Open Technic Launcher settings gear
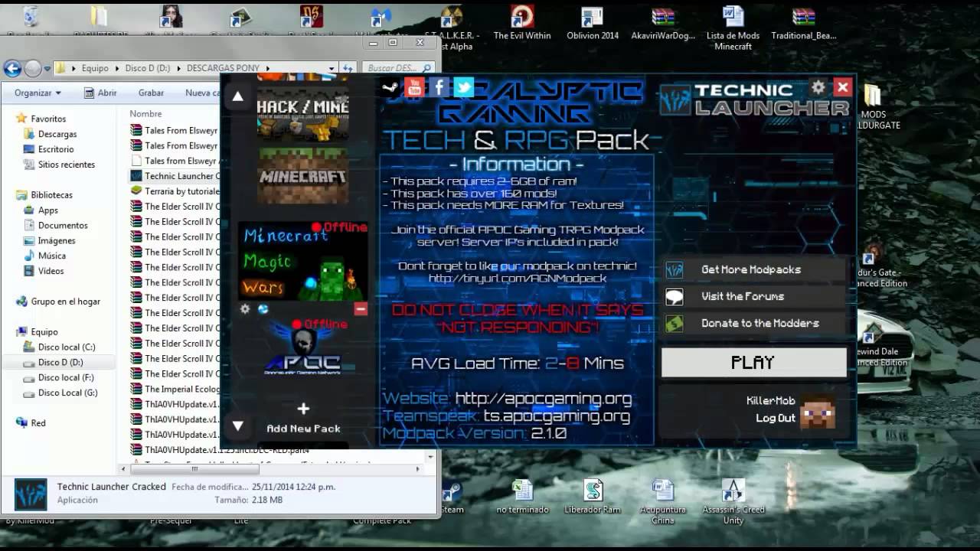The height and width of the screenshot is (551, 980). tap(818, 87)
